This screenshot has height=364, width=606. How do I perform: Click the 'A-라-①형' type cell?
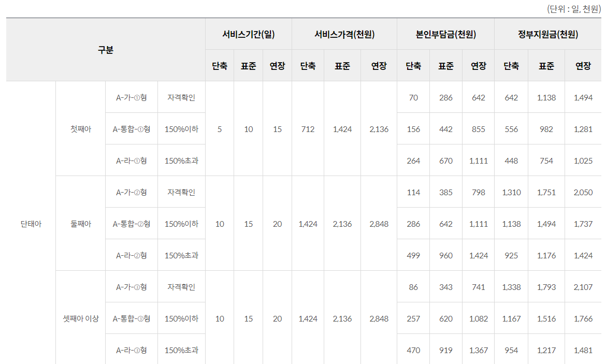(132, 161)
